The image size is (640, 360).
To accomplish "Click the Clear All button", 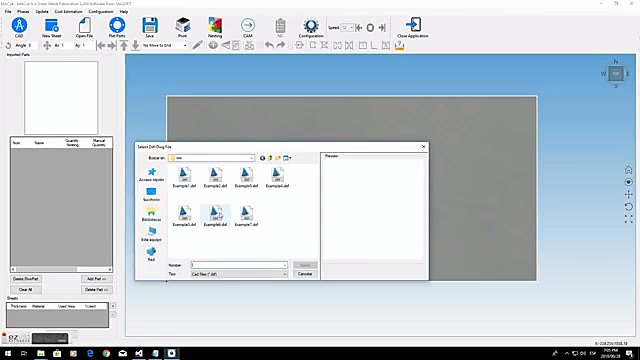I will pos(25,289).
